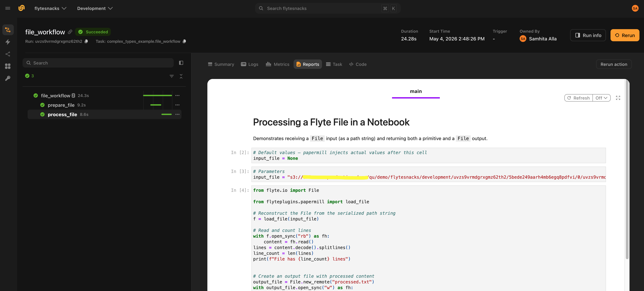Click the heading Processing a Flyte File in a Notebook
The width and height of the screenshot is (644, 291).
[331, 122]
